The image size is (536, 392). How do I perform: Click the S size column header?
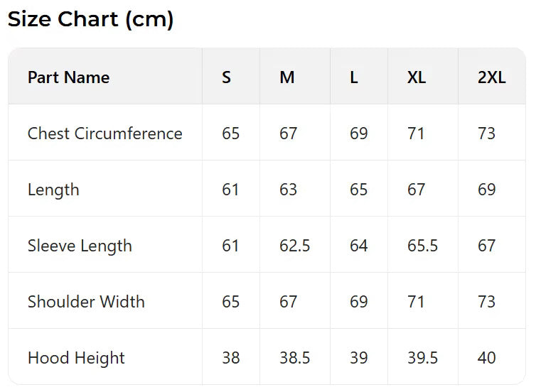point(226,77)
